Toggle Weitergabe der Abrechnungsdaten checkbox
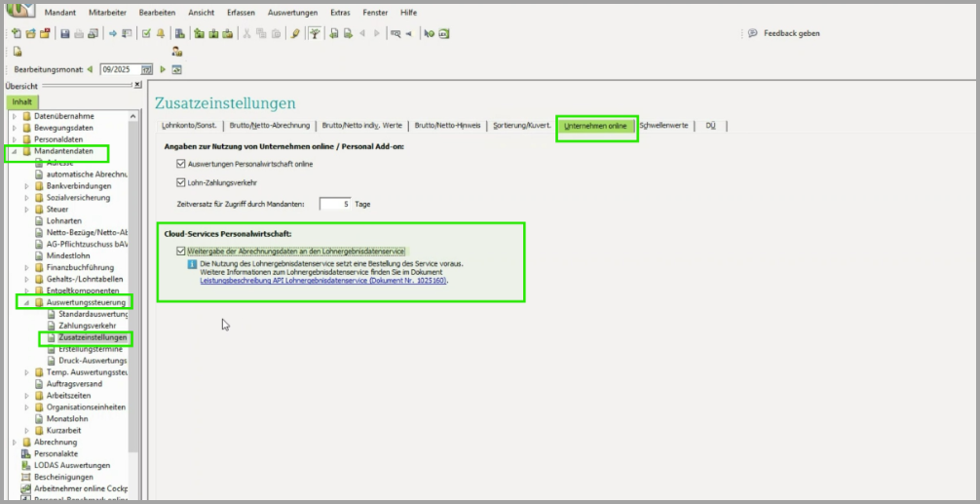This screenshot has width=980, height=504. (181, 252)
